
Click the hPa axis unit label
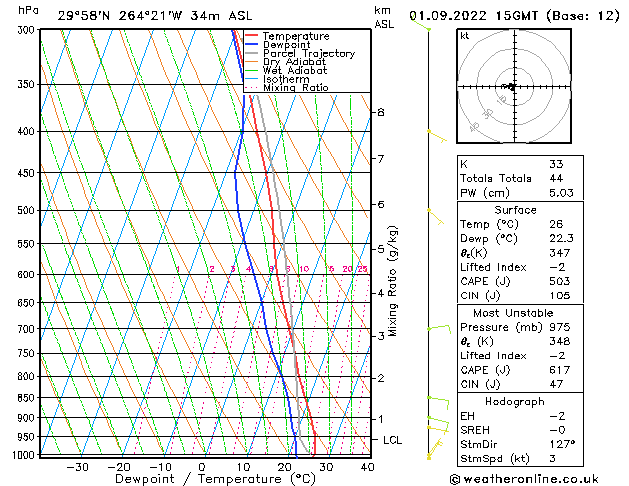tap(28, 10)
